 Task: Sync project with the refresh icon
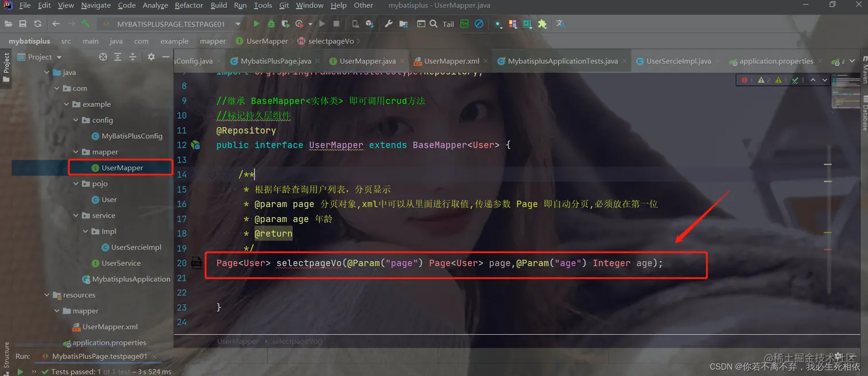37,24
